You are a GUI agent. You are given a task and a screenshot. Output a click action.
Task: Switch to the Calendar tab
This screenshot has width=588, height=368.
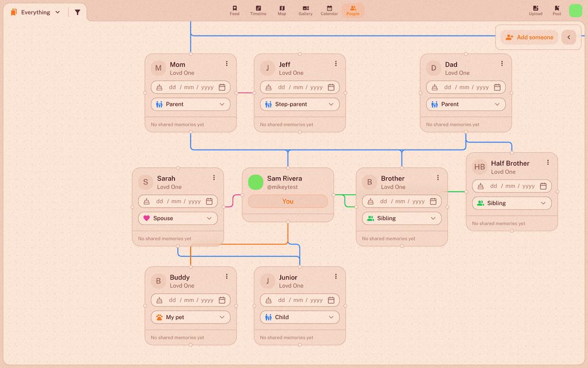click(x=329, y=10)
